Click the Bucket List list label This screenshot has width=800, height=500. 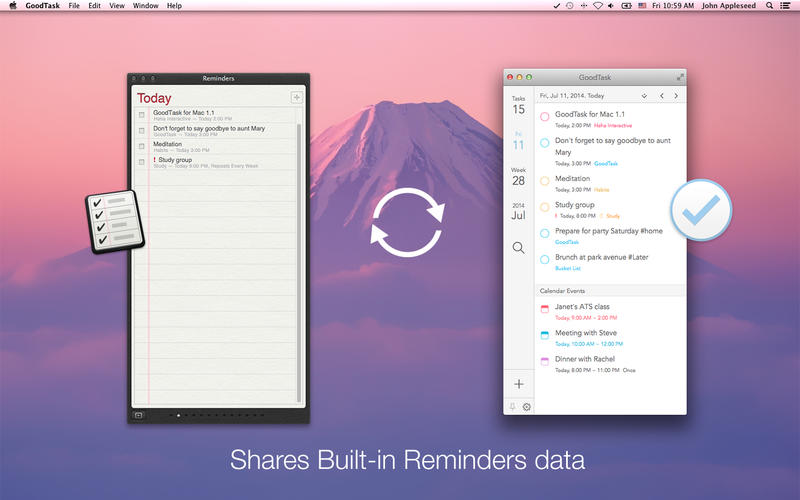click(567, 268)
